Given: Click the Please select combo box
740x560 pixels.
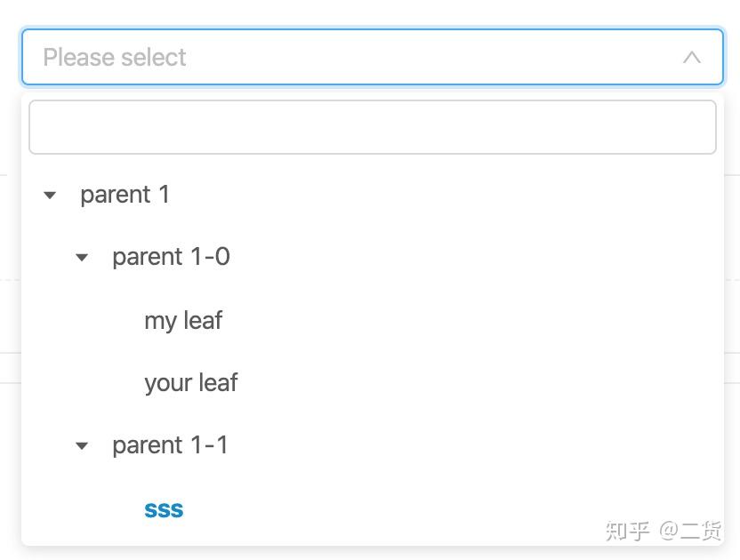Looking at the screenshot, I should click(x=356, y=58).
